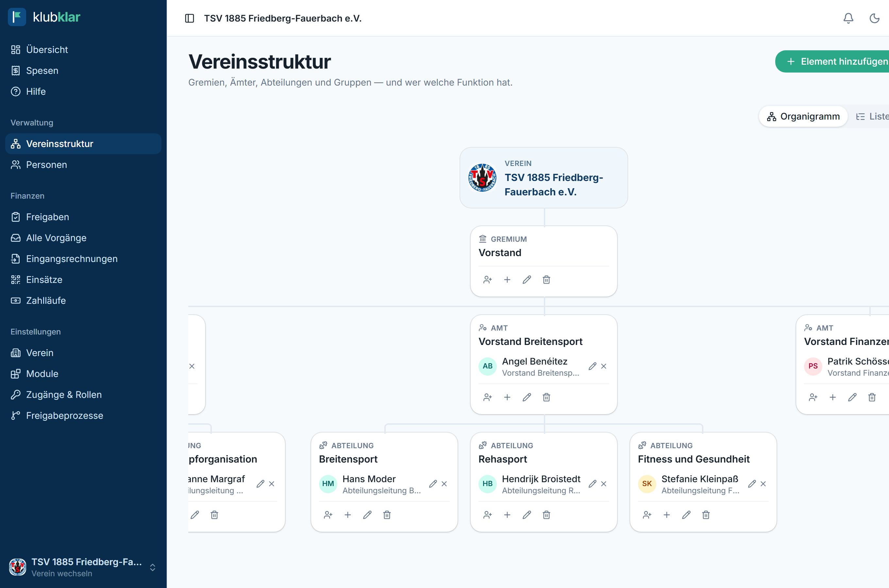Open Module settings
889x588 pixels.
tap(83, 374)
